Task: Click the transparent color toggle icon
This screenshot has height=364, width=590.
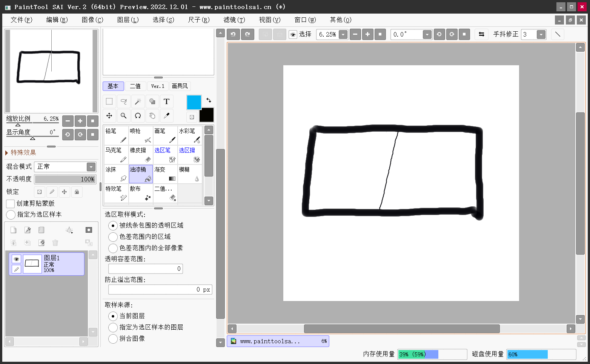Action: tap(192, 117)
